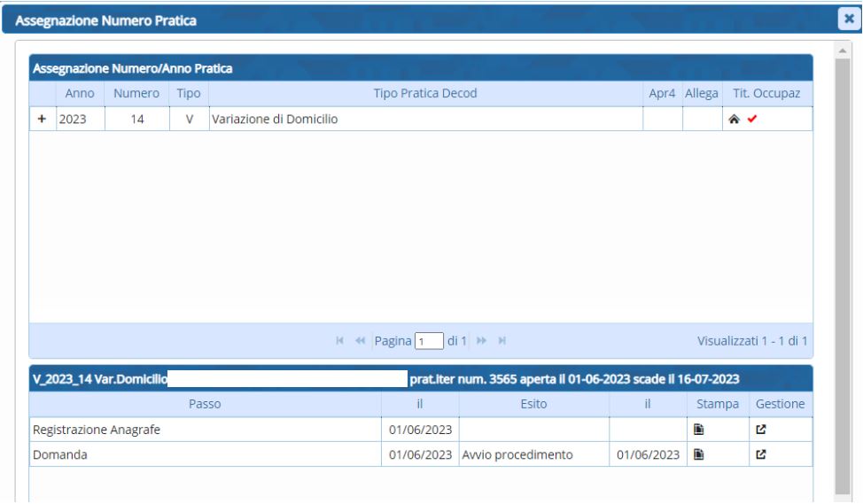Click the Pagina number input field
The height and width of the screenshot is (504, 863).
click(x=430, y=341)
